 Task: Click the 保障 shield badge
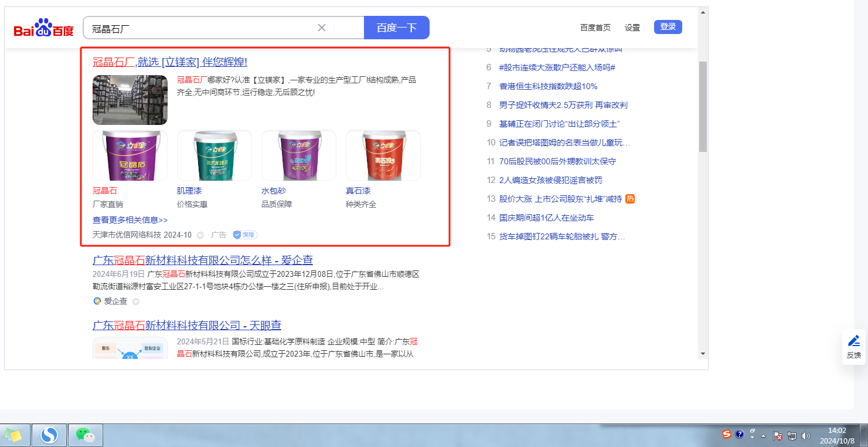tap(245, 235)
